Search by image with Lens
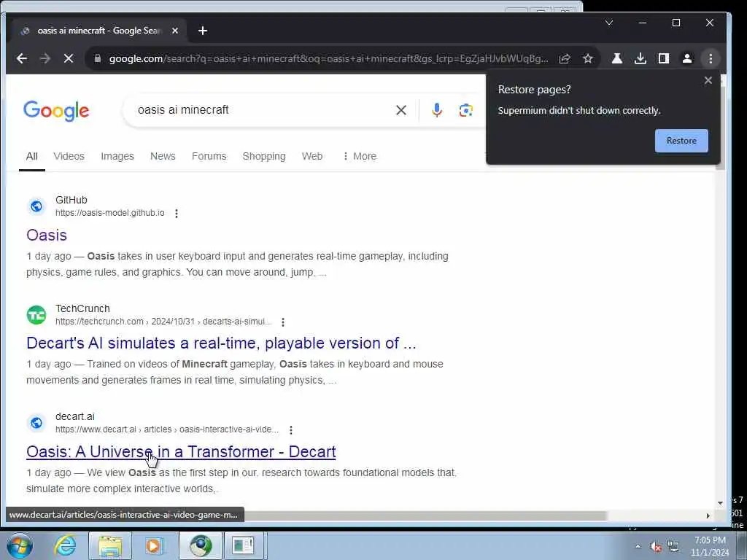This screenshot has width=747, height=560. coord(466,110)
